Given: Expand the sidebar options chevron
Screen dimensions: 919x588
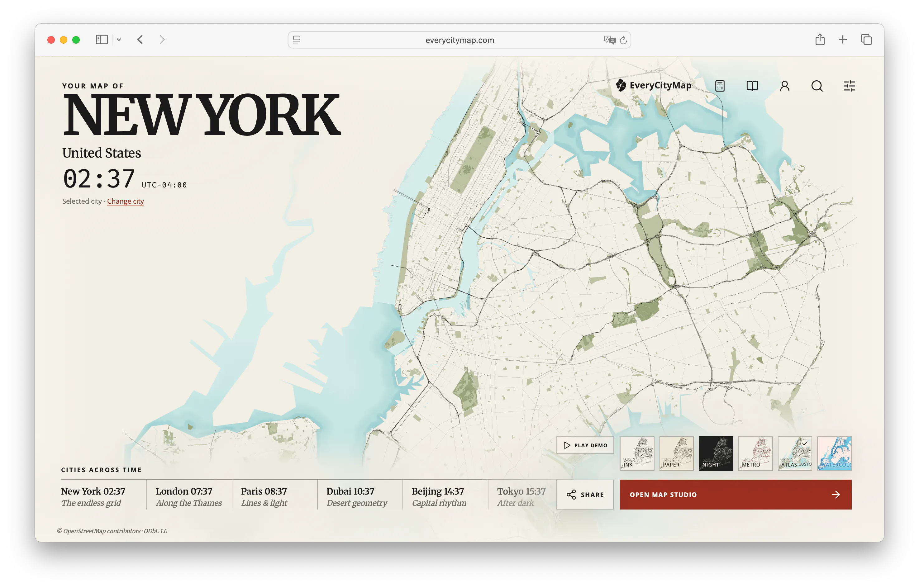Looking at the screenshot, I should click(x=119, y=40).
